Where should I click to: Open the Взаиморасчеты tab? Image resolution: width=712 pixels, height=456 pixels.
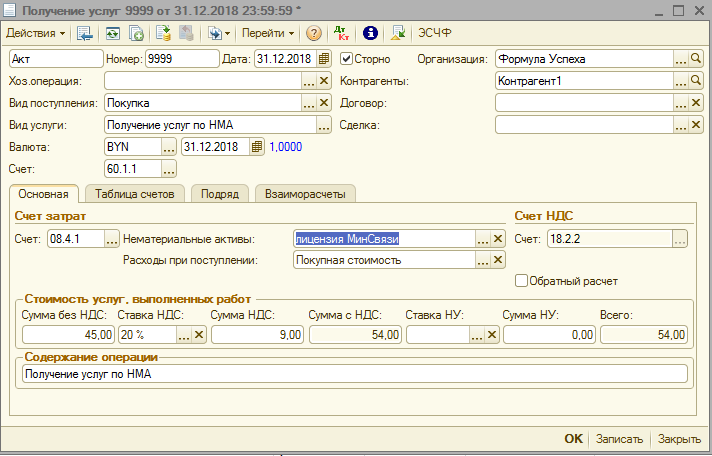(305, 194)
